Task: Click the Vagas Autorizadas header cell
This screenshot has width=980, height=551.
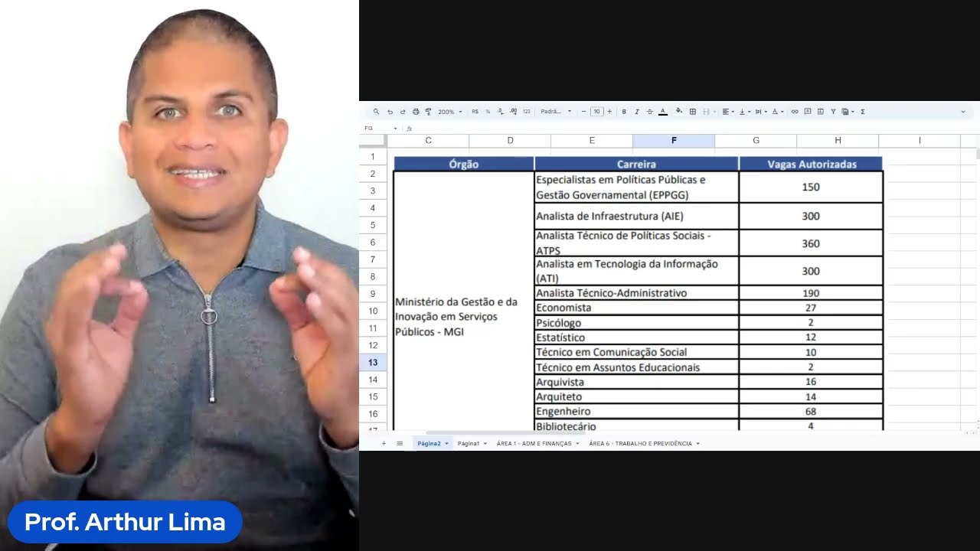Action: pyautogui.click(x=811, y=164)
